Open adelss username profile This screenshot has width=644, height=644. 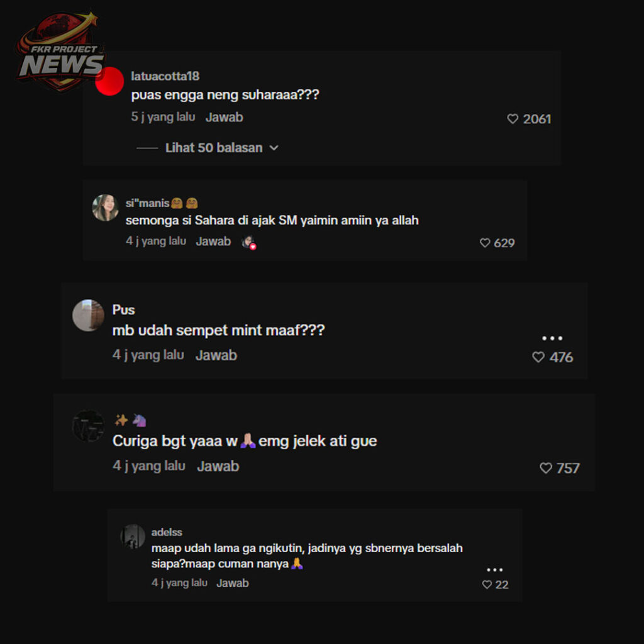point(166,532)
